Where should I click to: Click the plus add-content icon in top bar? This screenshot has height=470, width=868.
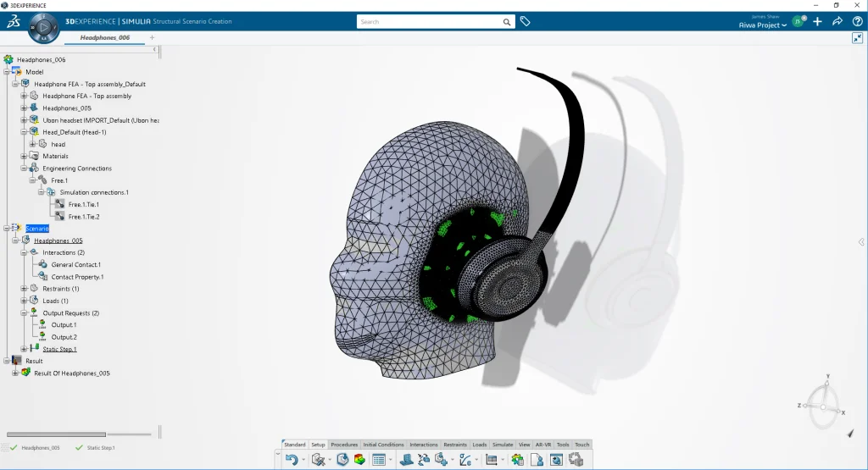817,21
